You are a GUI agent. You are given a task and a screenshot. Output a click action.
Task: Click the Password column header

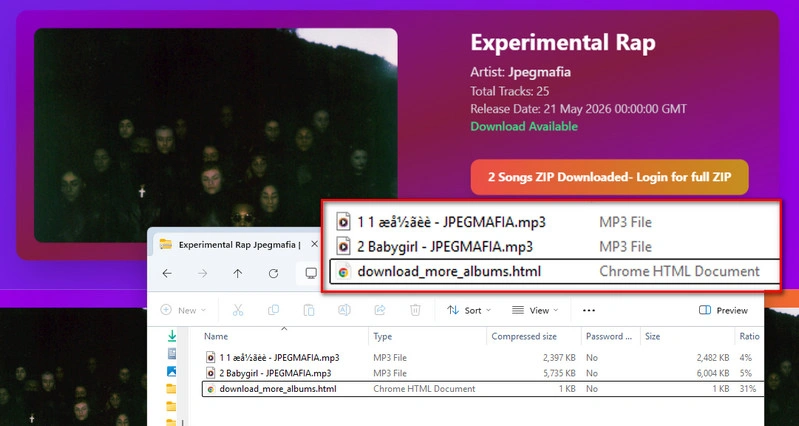point(609,336)
